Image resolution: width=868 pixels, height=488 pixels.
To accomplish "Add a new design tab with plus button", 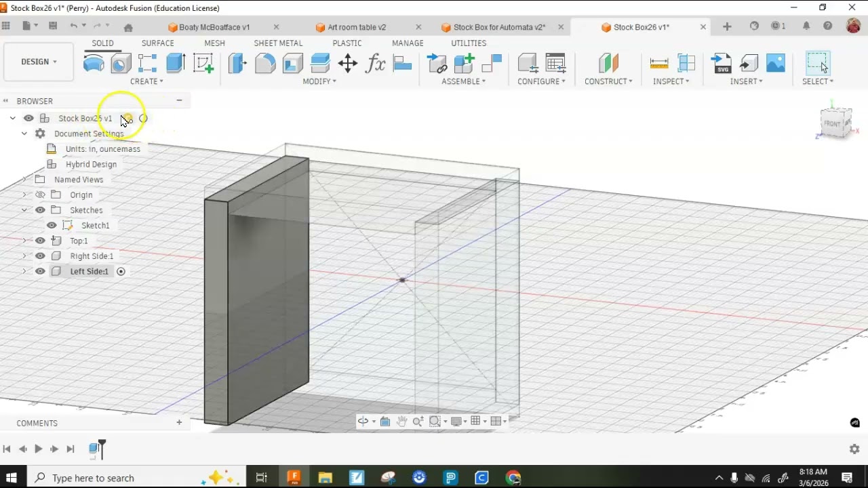I will (x=727, y=26).
